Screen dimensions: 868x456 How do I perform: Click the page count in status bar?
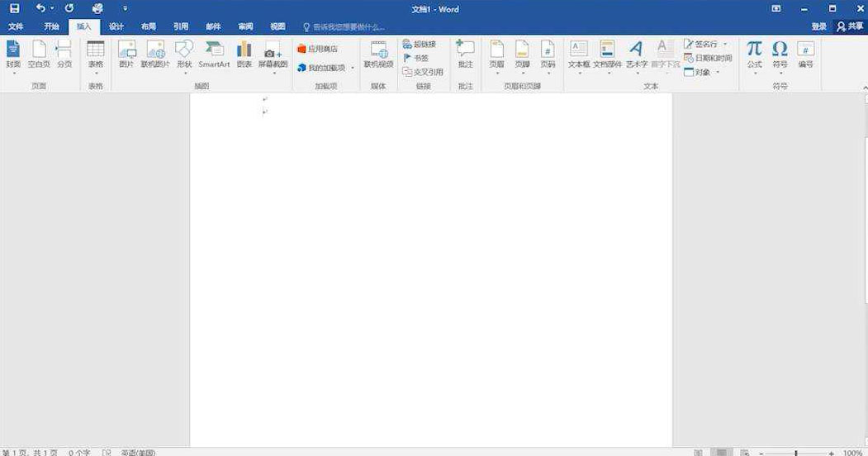30,453
